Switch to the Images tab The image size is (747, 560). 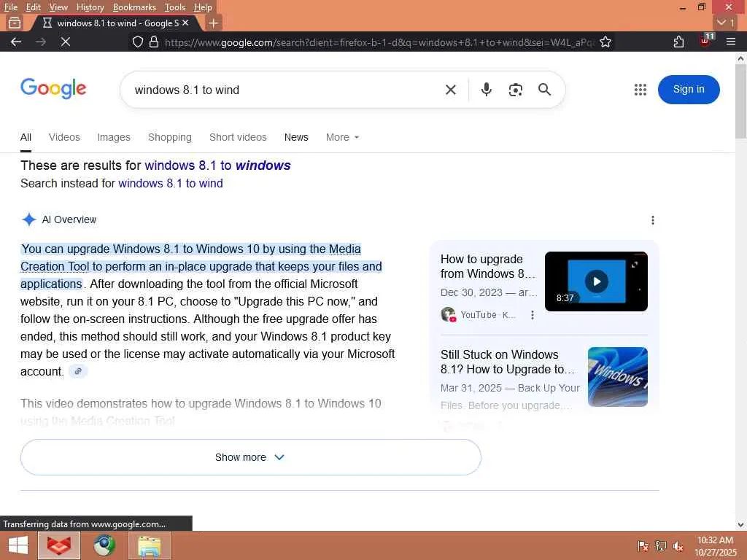[114, 138]
